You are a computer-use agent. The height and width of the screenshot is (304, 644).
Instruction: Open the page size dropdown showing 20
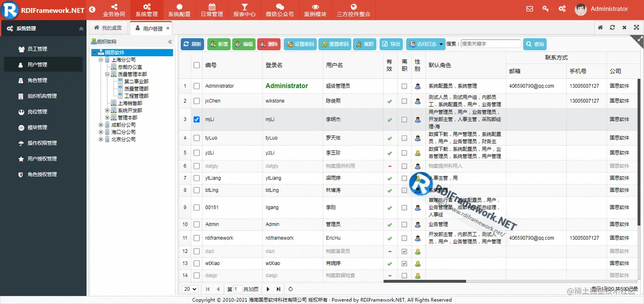click(x=190, y=289)
